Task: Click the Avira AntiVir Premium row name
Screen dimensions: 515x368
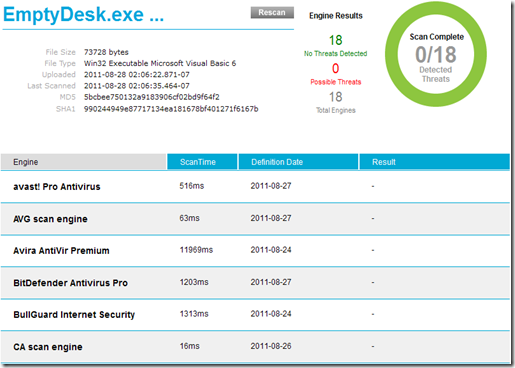Action: (61, 251)
